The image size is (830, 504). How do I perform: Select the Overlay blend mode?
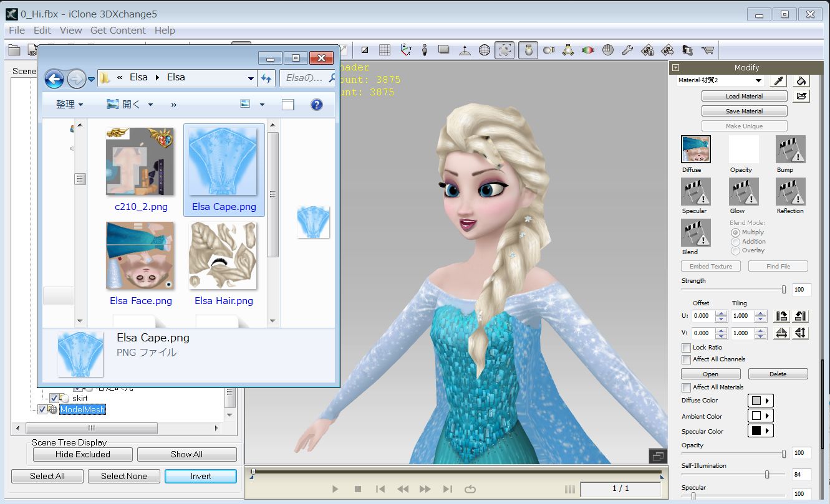pos(736,250)
